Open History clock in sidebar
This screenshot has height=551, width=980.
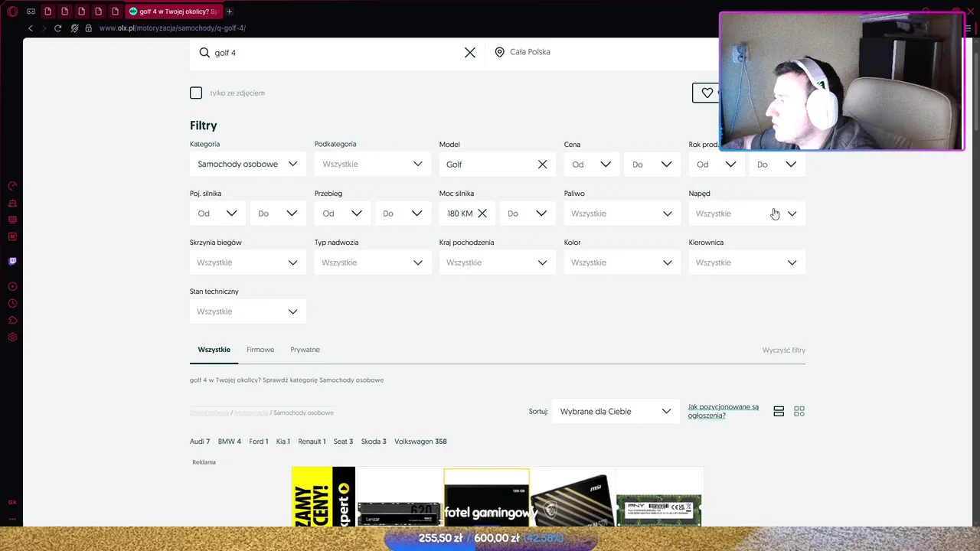[12, 303]
